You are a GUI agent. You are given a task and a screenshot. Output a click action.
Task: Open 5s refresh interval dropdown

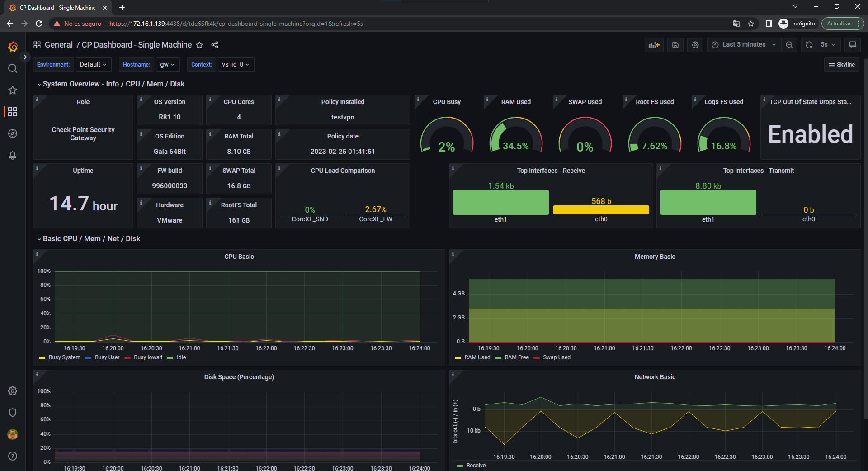[828, 45]
